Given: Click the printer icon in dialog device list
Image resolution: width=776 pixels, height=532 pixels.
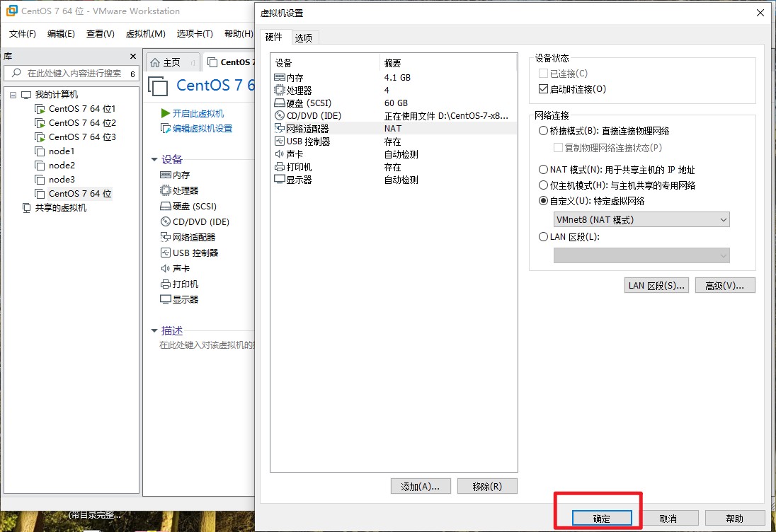Looking at the screenshot, I should point(280,167).
